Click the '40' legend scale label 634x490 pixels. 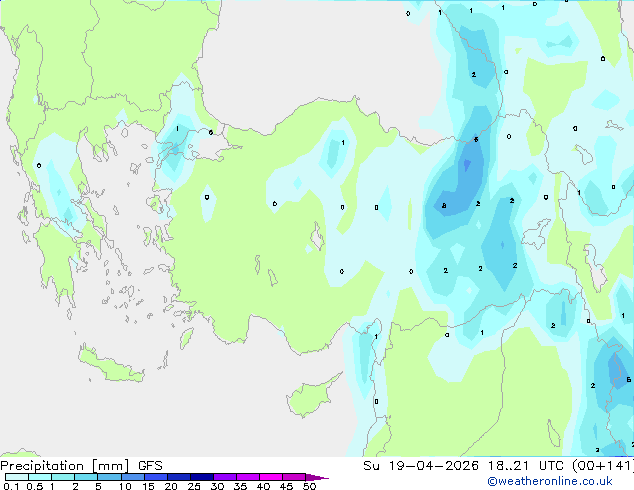pyautogui.click(x=263, y=486)
